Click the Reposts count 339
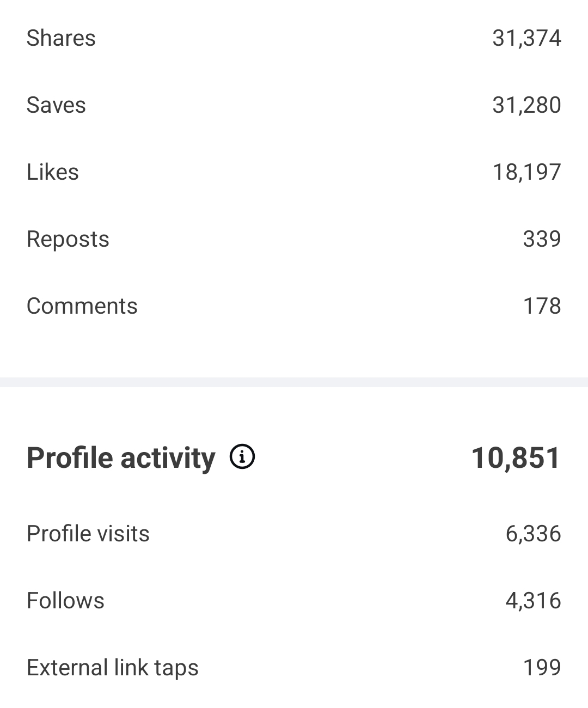 542,239
